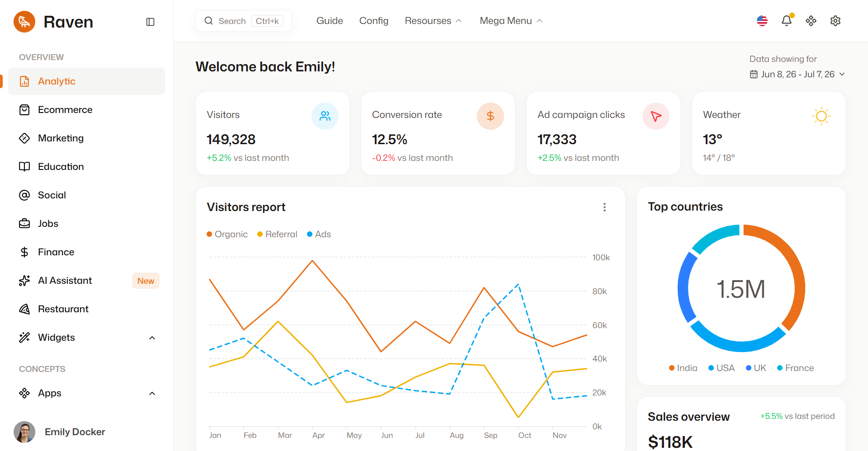
Task: Click the Config link in header
Action: 374,21
